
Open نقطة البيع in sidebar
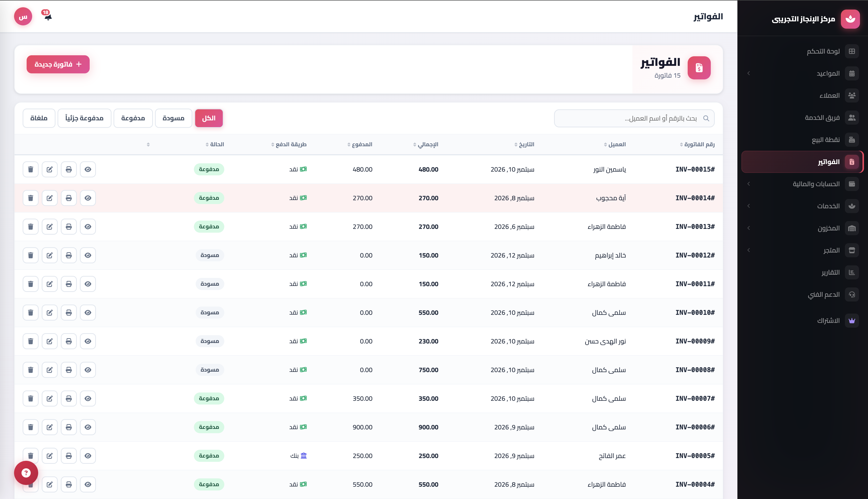802,140
